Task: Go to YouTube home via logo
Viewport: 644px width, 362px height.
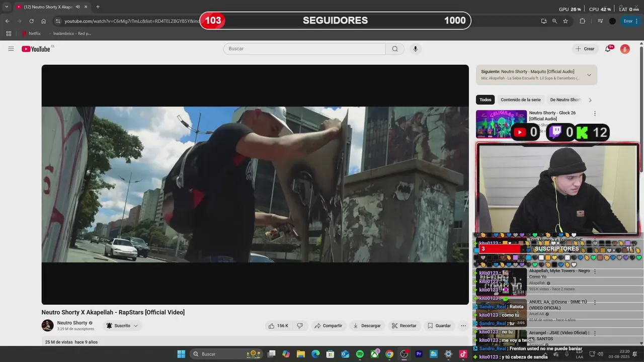Action: point(36,49)
